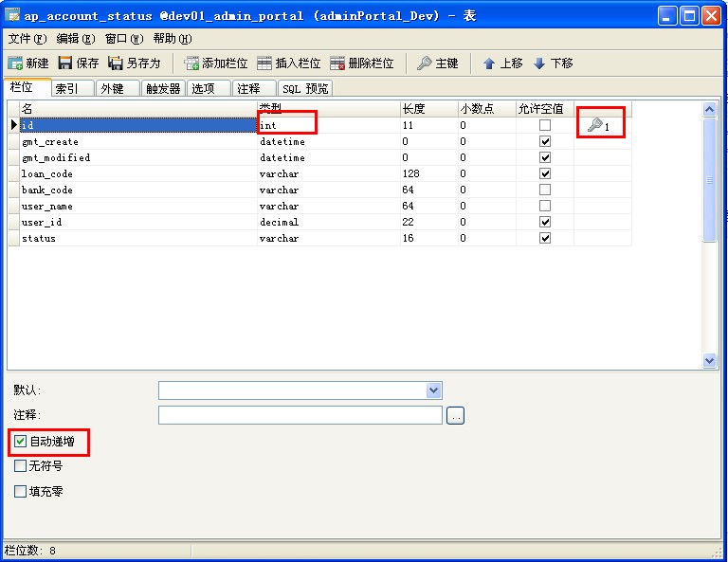Click the int type cell of id
728x562 pixels.
(x=329, y=125)
